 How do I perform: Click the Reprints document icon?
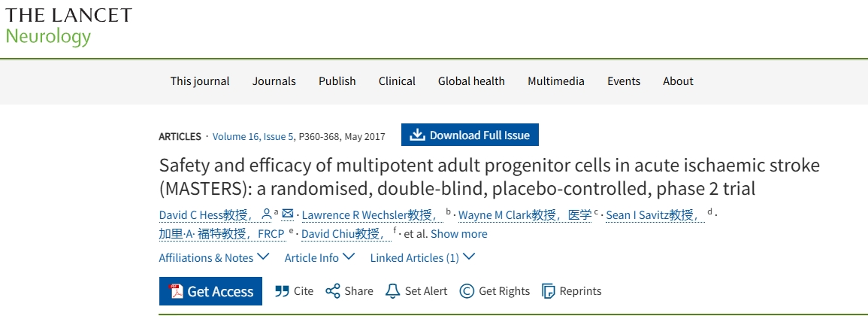coord(549,291)
